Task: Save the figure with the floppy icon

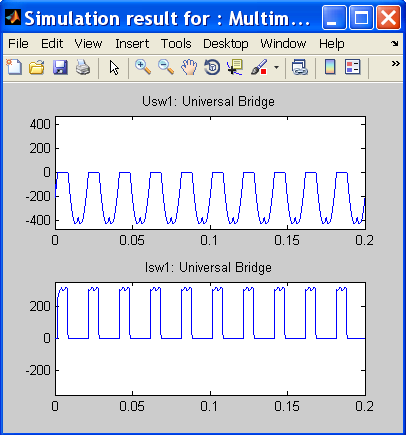Action: 60,67
